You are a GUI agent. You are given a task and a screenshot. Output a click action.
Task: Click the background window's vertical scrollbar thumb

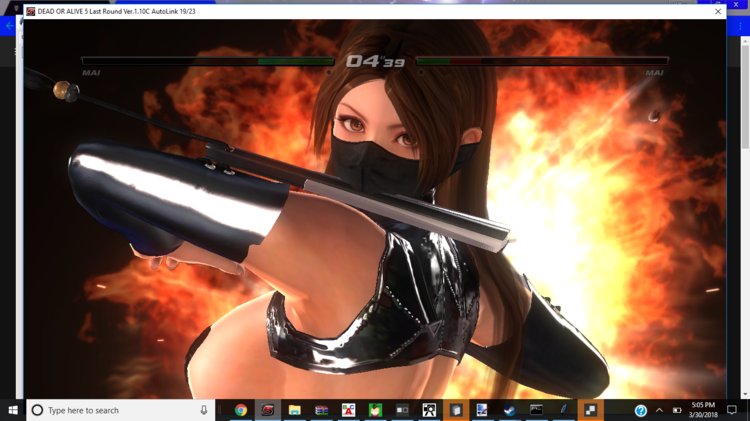745,98
